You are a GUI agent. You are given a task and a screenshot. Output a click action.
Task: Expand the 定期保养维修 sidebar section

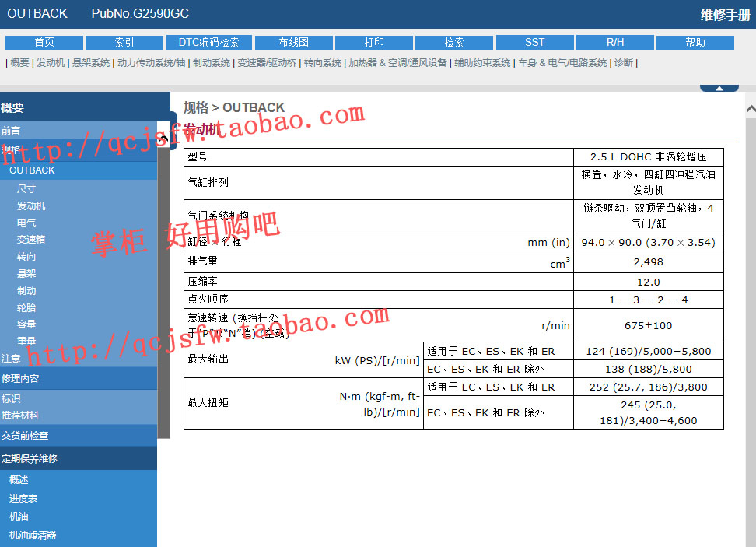(x=79, y=459)
